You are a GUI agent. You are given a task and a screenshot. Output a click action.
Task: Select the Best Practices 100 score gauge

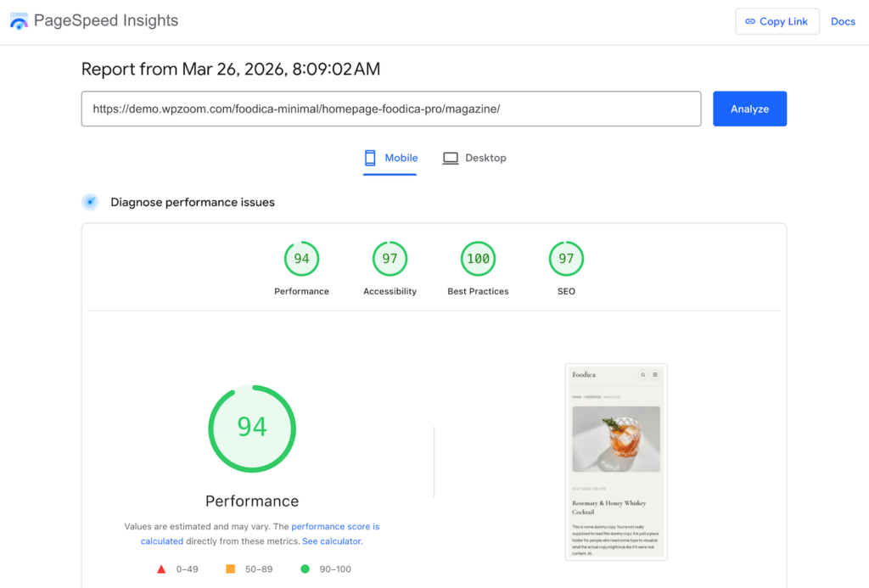pos(478,259)
